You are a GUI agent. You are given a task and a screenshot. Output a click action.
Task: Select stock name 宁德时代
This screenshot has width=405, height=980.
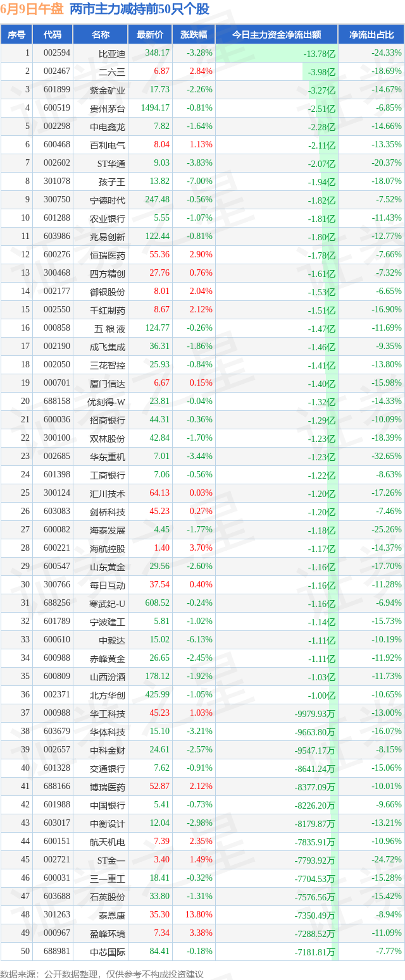pyautogui.click(x=108, y=200)
